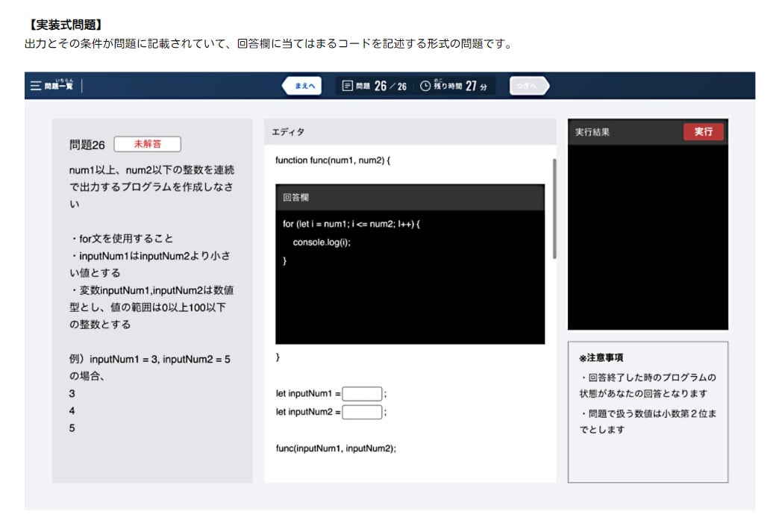Click the editor vertical scrollbar
This screenshot has width=782, height=532.
[554, 209]
